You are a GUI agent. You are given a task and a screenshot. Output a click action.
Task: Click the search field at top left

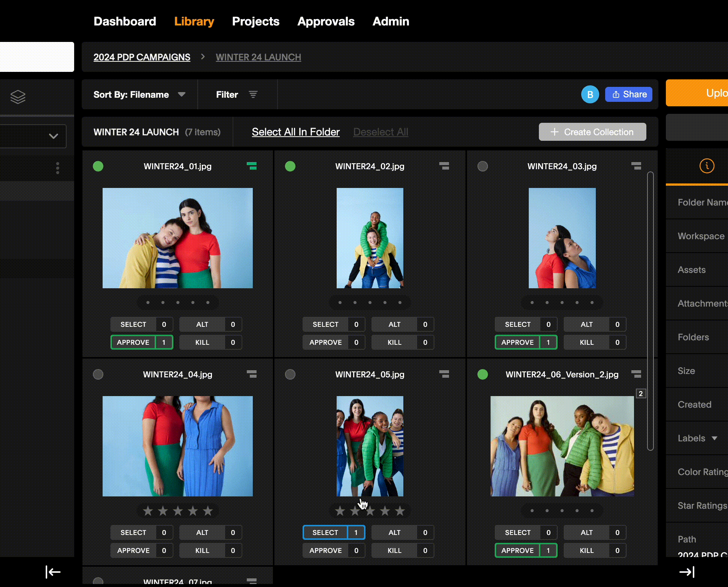(x=37, y=57)
